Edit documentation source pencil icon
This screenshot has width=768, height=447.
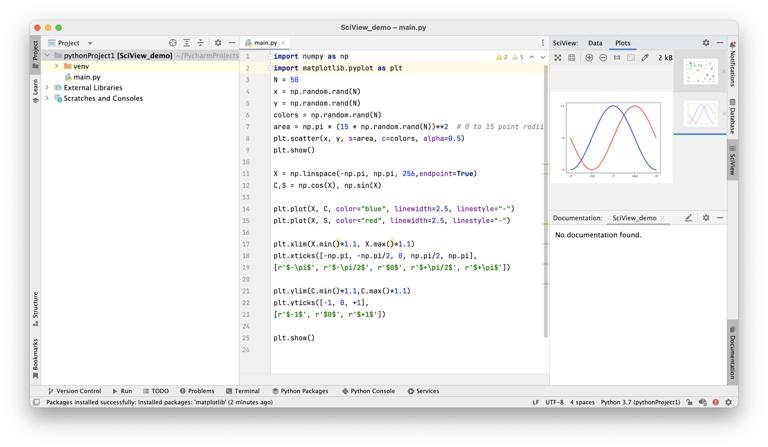[x=689, y=218]
